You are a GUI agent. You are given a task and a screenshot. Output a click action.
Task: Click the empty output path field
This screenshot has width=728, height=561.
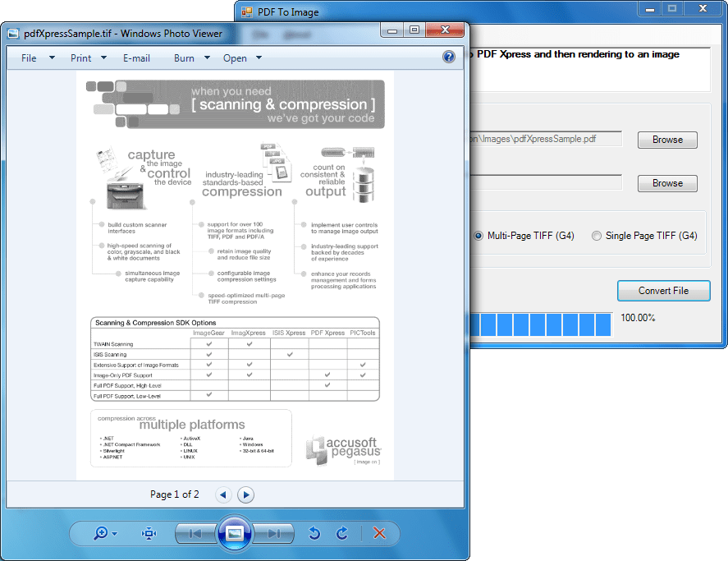coord(546,182)
